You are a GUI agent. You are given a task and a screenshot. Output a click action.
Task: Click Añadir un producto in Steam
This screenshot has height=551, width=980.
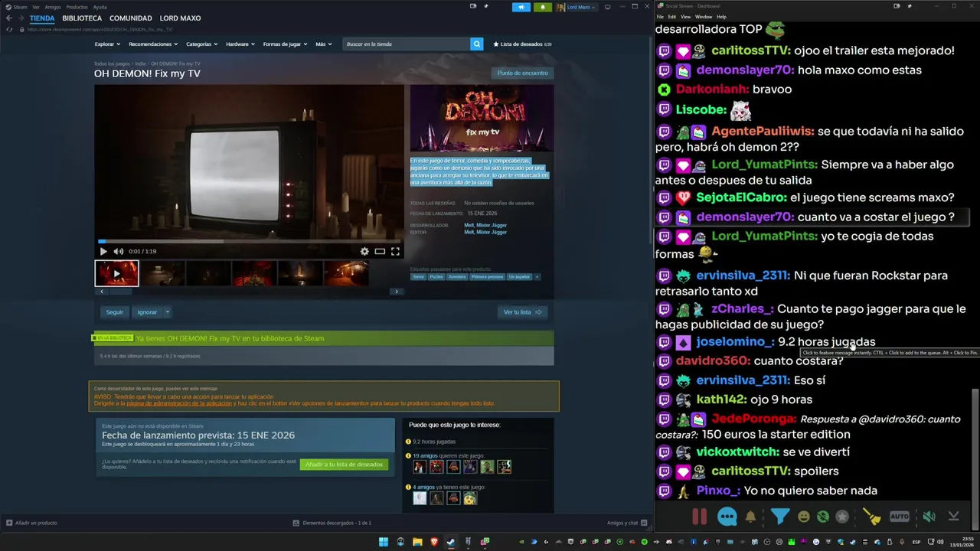click(x=31, y=523)
